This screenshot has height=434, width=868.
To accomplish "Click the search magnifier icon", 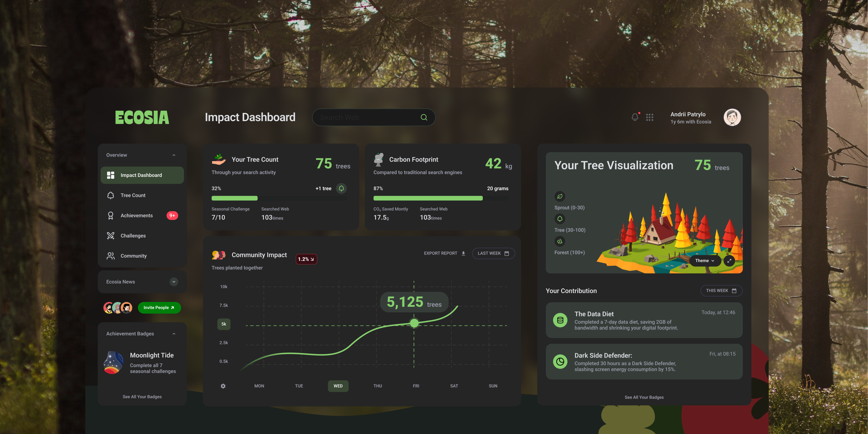I will 424,117.
